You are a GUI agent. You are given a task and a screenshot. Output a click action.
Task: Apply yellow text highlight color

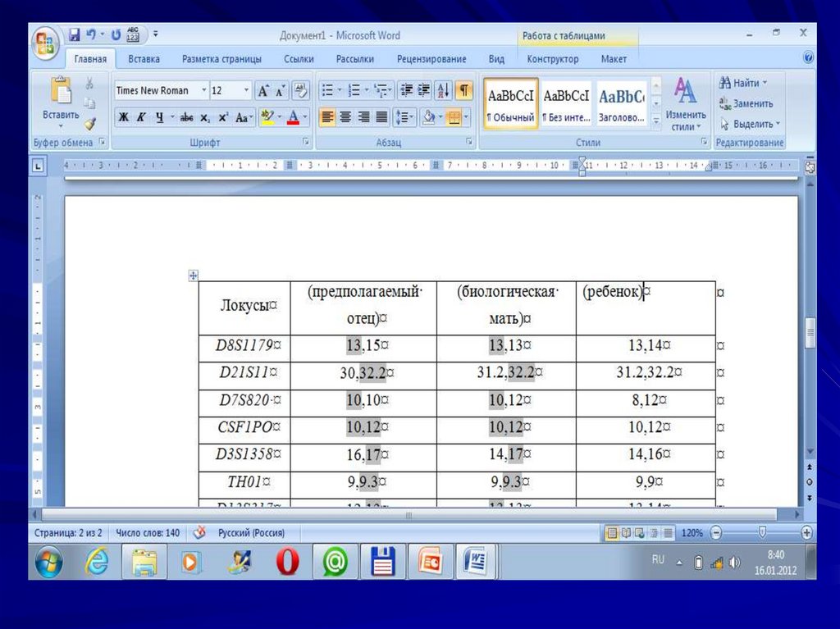point(267,116)
